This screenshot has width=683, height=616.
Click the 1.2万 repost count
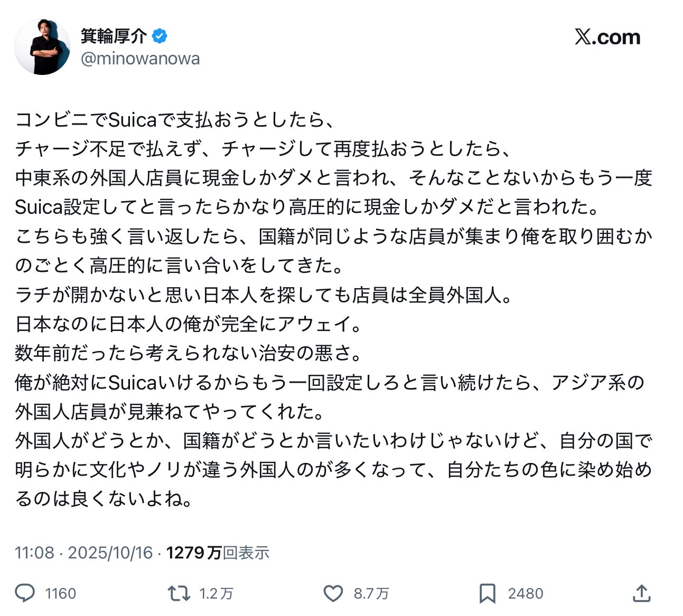[x=216, y=594]
